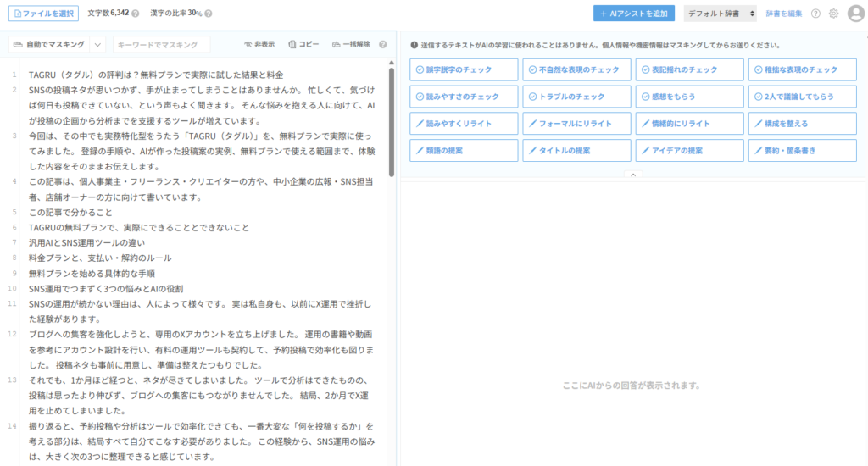Click the 一括解除 button
Image resolution: width=868 pixels, height=466 pixels.
pos(351,44)
